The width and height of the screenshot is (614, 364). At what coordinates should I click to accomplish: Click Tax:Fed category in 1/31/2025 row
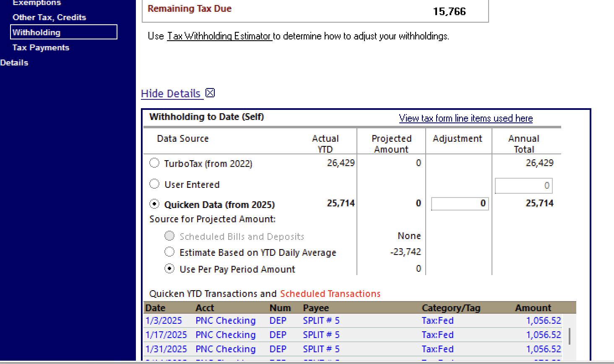(x=437, y=349)
